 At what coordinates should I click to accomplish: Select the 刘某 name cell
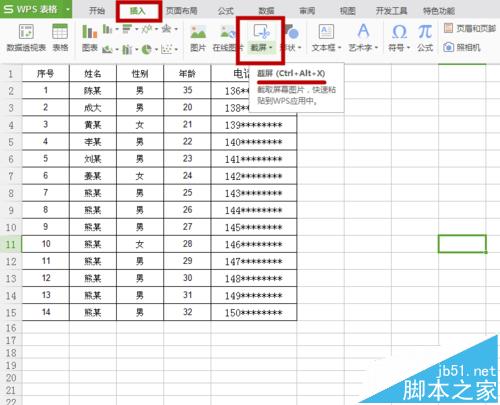(x=93, y=159)
